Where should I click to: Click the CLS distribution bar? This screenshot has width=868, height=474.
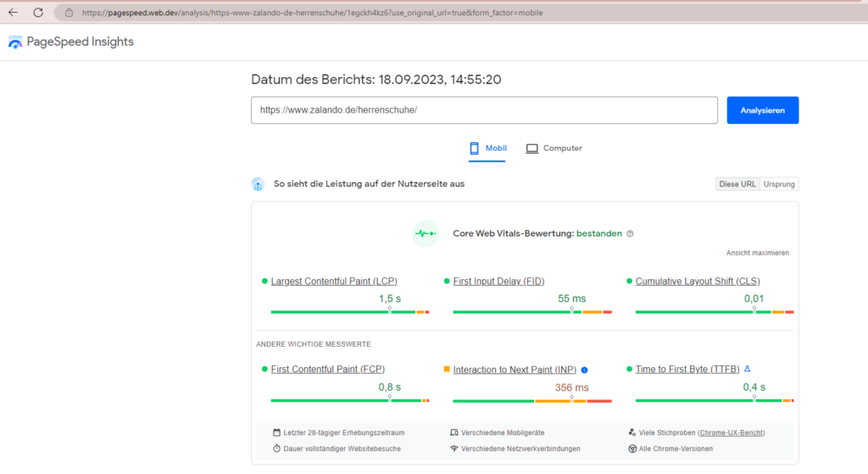click(x=714, y=312)
